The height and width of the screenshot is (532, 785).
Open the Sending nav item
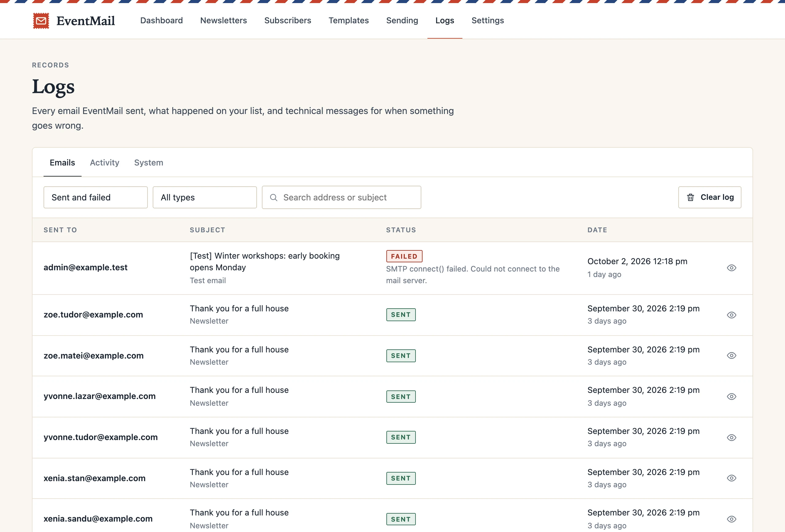(x=402, y=21)
